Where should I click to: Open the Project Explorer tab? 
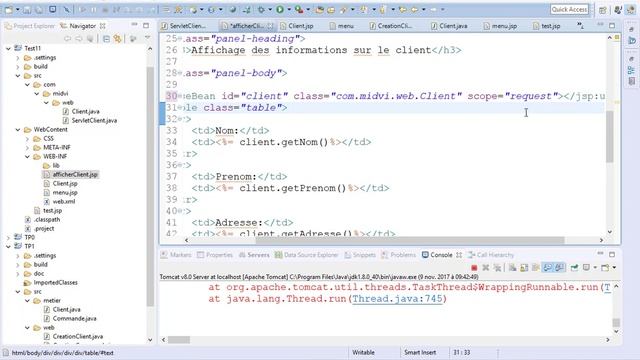tap(30, 26)
